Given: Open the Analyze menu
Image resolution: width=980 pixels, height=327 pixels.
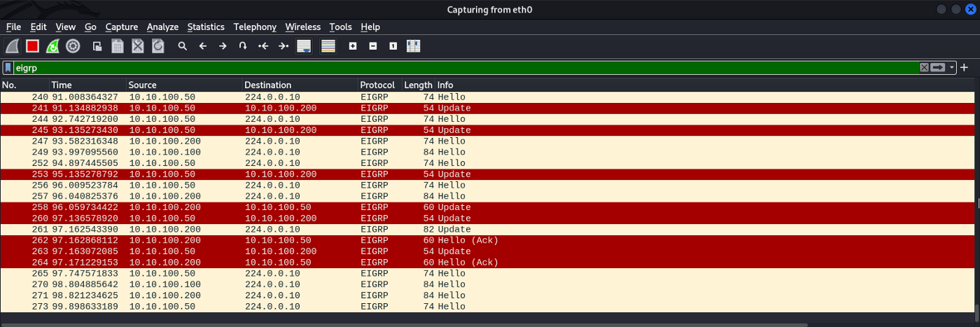Looking at the screenshot, I should [162, 27].
